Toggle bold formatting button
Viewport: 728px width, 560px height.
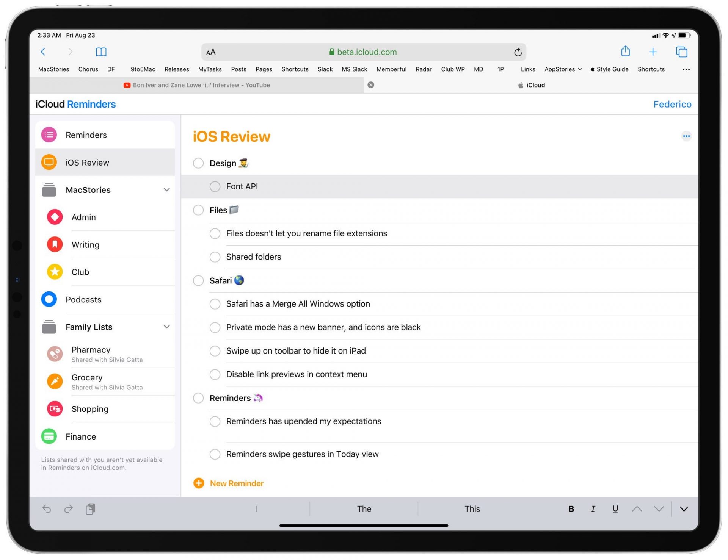pos(571,509)
